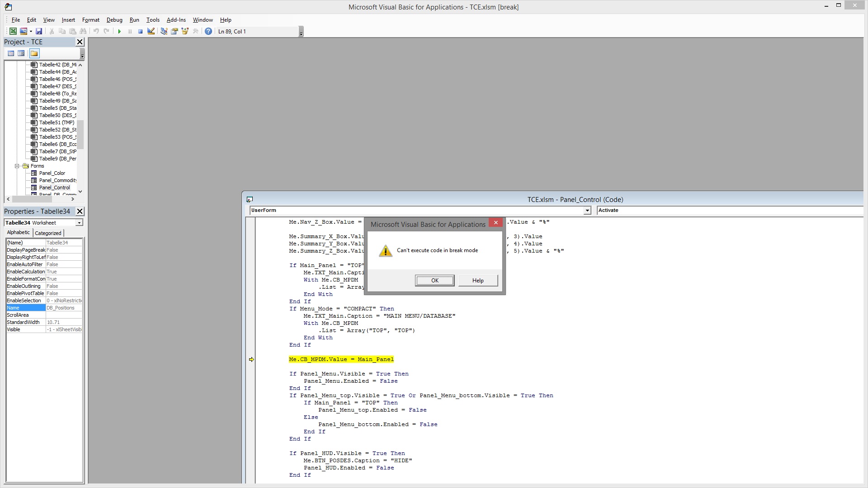This screenshot has height=488, width=868.
Task: Click the highlighted line Me.CB_MPDM.Value
Action: tap(341, 359)
